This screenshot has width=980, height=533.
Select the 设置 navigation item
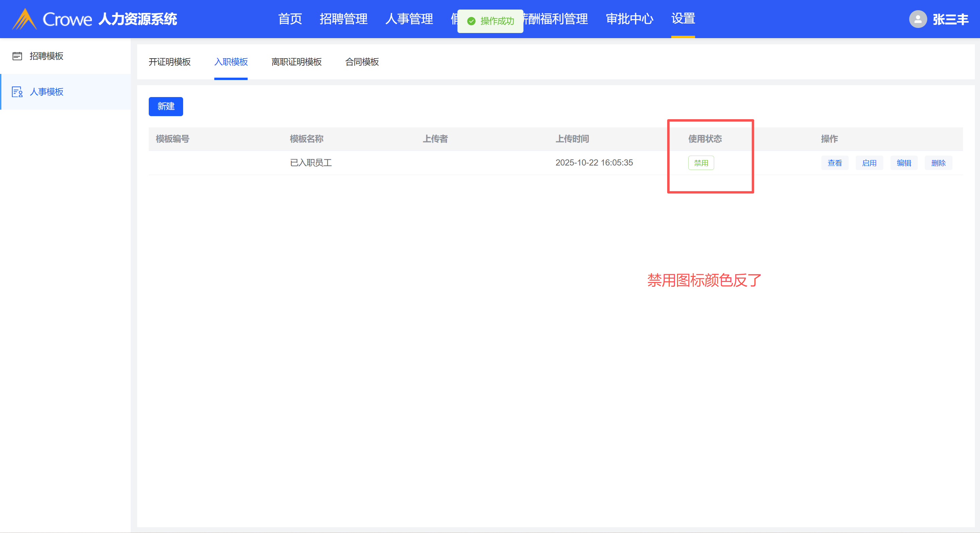pos(683,19)
